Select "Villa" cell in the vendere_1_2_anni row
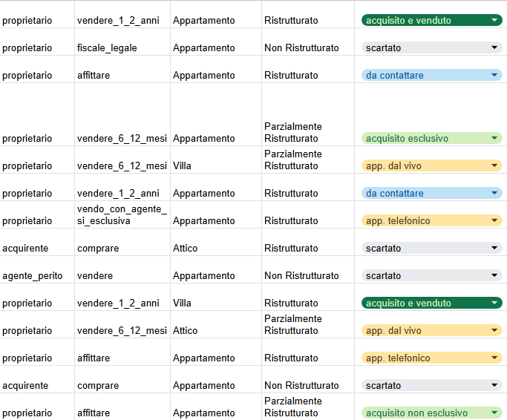Image resolution: width=507 pixels, height=420 pixels. 182,303
